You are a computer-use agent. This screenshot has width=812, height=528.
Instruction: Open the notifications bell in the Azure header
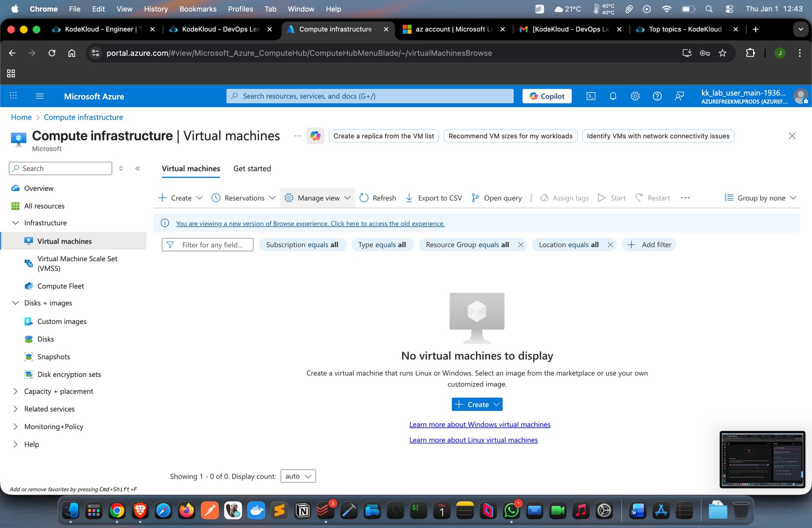point(613,96)
